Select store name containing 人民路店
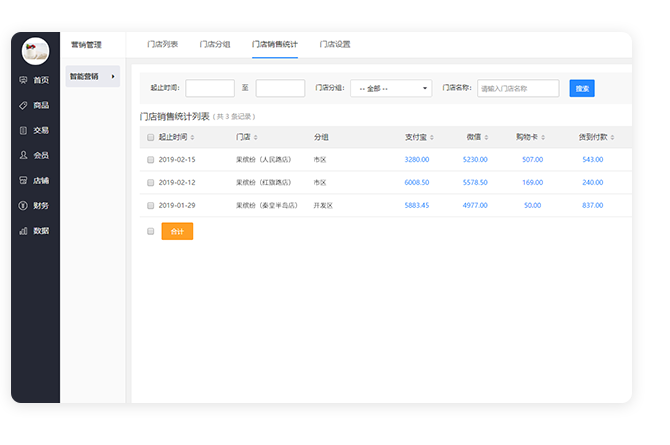670x445 pixels. pos(264,159)
